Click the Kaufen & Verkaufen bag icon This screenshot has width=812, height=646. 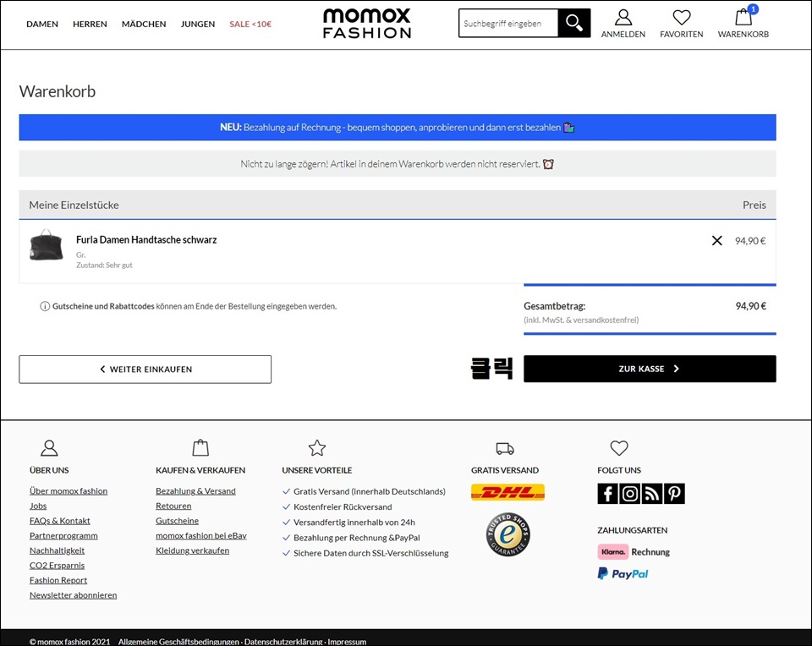pos(200,448)
